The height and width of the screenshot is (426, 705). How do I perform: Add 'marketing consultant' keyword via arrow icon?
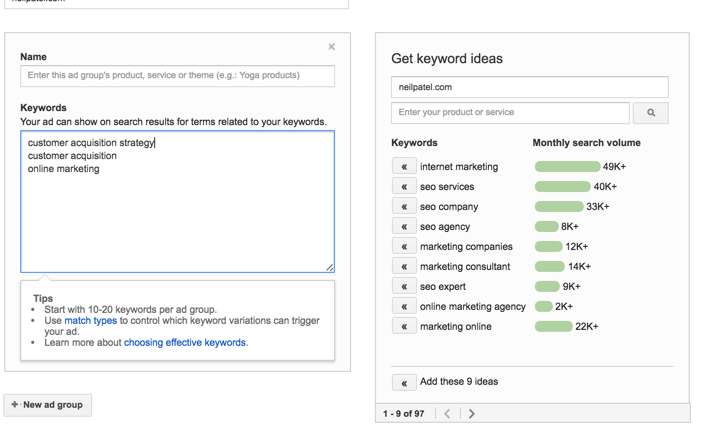pyautogui.click(x=404, y=267)
